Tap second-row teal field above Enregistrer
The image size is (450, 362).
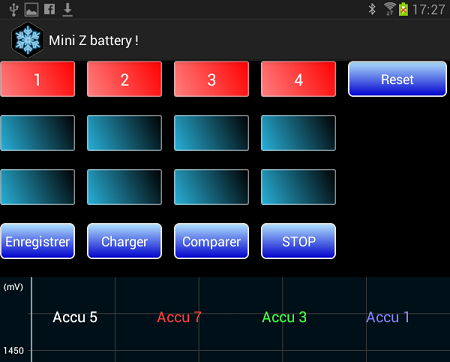[37, 187]
